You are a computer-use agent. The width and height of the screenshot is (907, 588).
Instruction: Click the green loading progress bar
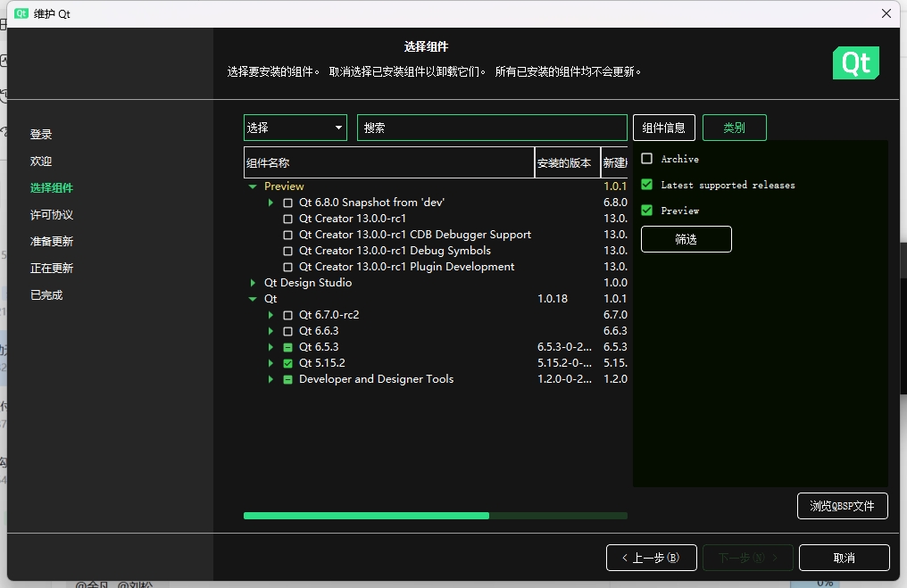click(x=436, y=515)
